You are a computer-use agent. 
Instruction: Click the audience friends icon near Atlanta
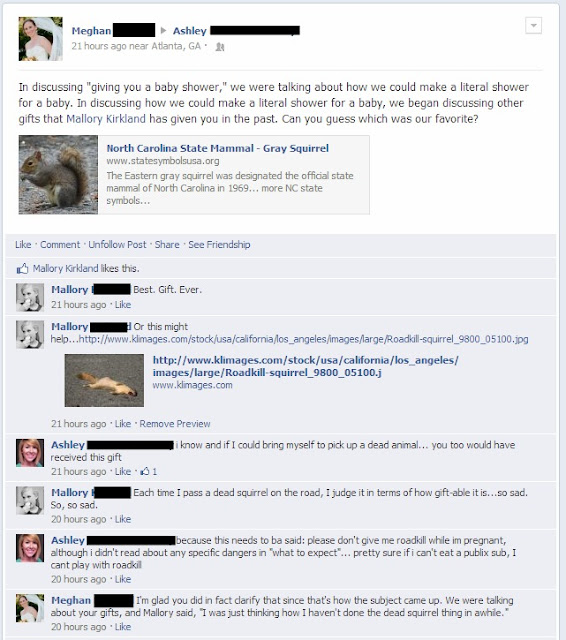point(220,47)
